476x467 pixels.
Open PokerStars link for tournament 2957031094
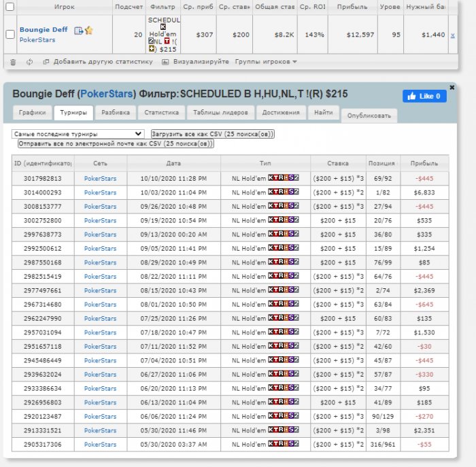tap(100, 332)
